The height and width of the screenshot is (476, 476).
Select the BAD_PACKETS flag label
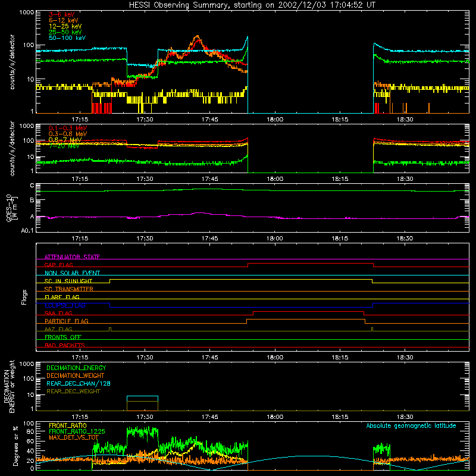point(65,345)
